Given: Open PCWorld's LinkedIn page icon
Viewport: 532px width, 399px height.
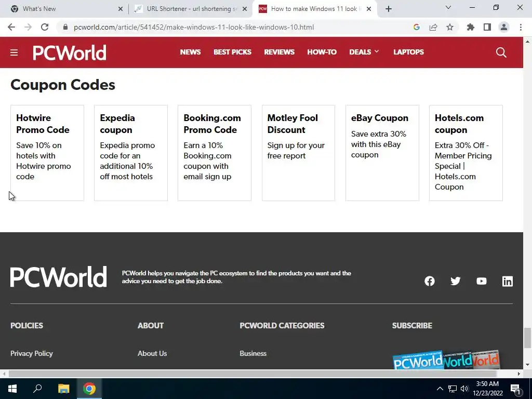Looking at the screenshot, I should pyautogui.click(x=507, y=281).
